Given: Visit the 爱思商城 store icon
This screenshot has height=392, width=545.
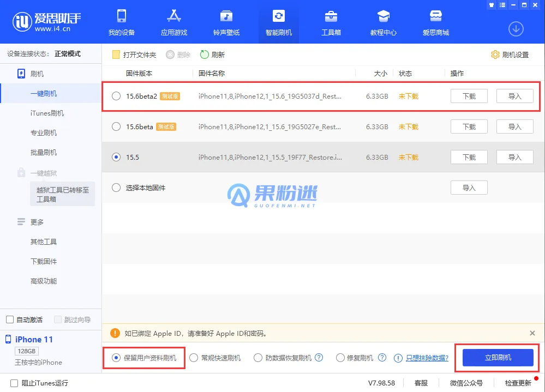Looking at the screenshot, I should tap(435, 16).
